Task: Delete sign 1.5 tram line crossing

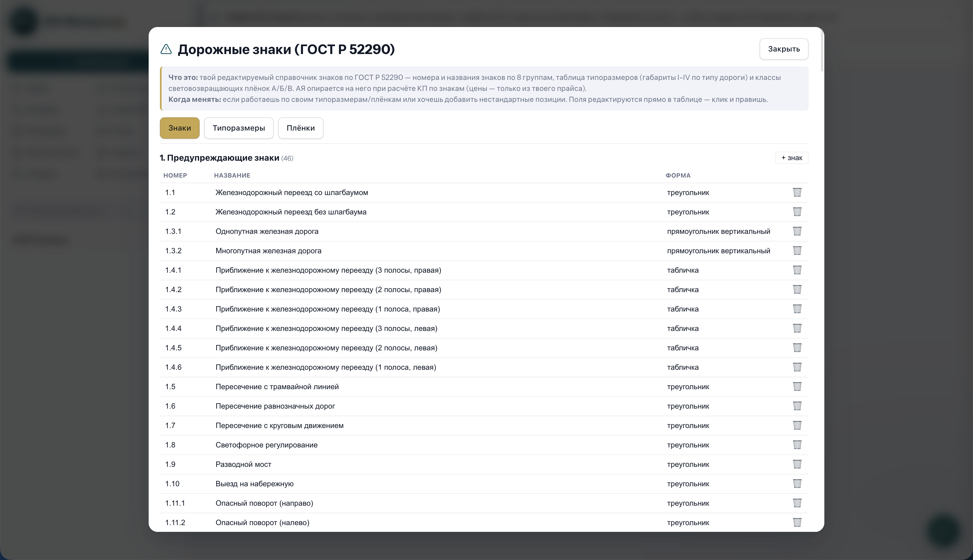Action: tap(797, 387)
